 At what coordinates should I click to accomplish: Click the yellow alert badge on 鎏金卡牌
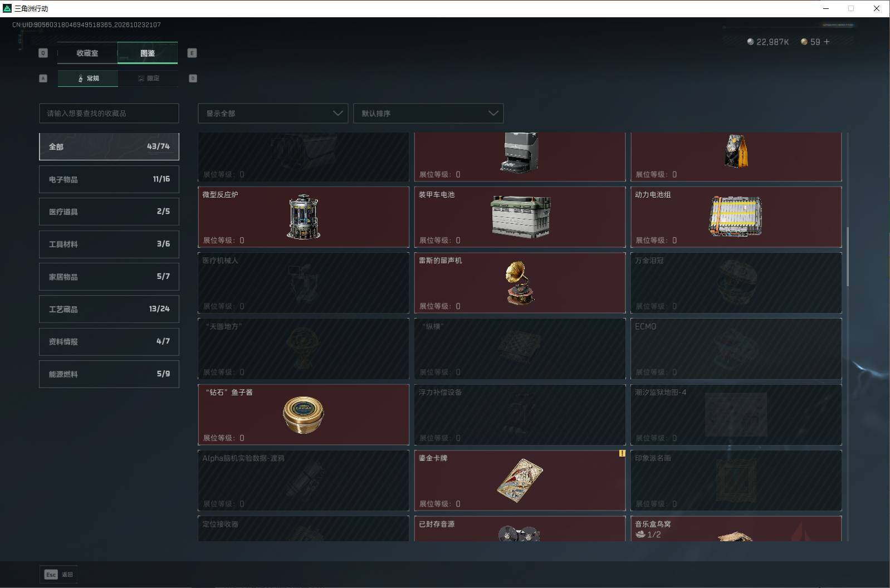(x=622, y=453)
